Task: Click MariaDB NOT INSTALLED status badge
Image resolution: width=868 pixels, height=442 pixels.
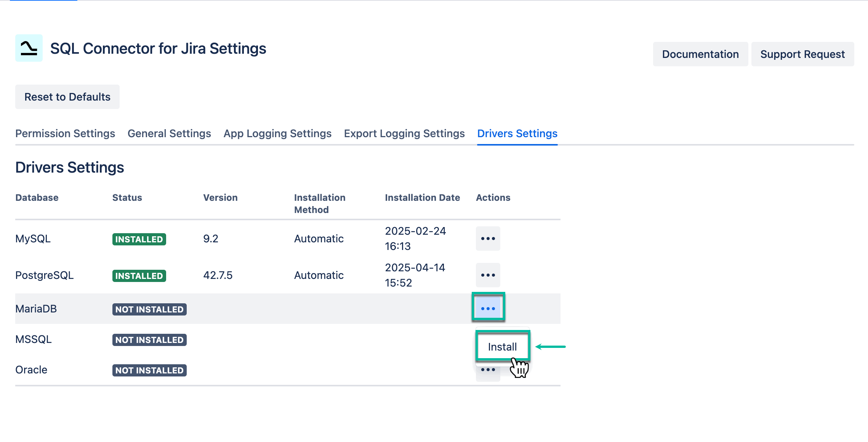Action: coord(149,309)
